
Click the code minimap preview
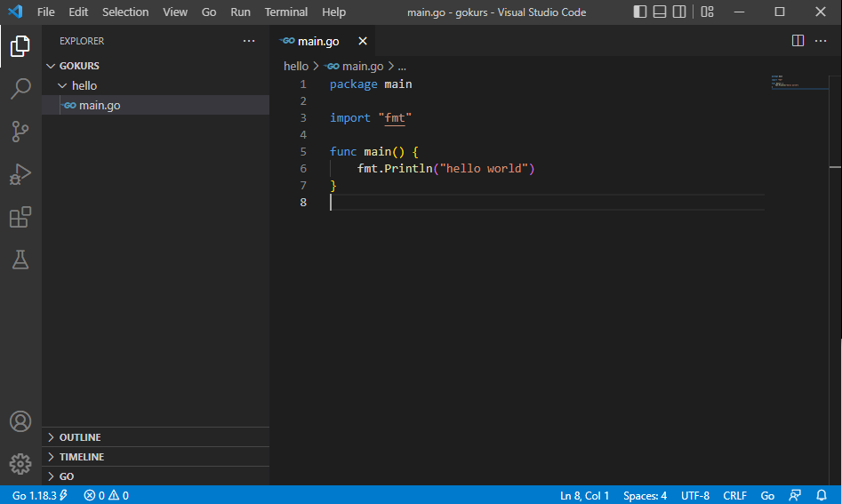[x=799, y=82]
